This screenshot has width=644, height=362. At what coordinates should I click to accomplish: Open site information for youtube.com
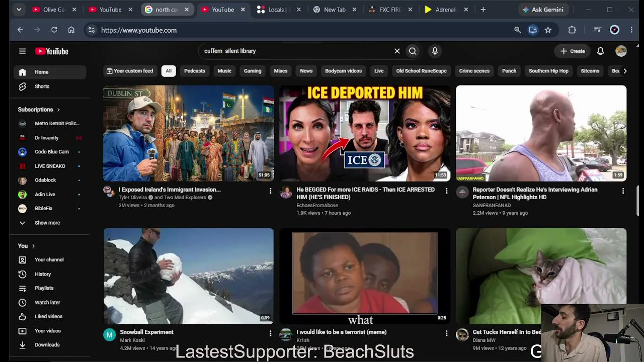pos(91,30)
